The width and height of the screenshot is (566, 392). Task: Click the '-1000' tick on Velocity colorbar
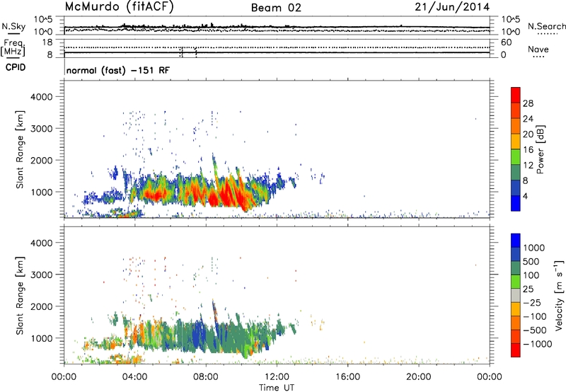(x=537, y=344)
